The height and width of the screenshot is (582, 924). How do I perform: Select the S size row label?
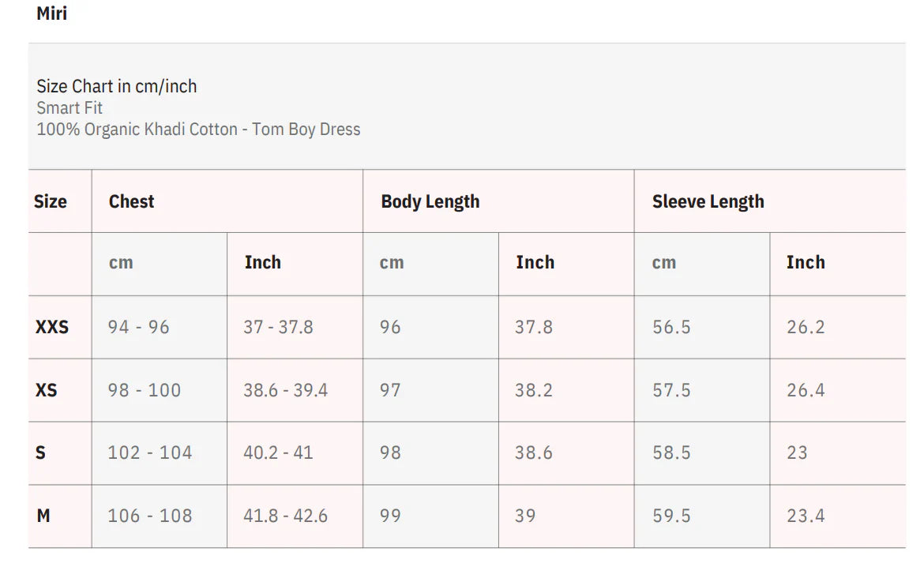(x=40, y=453)
